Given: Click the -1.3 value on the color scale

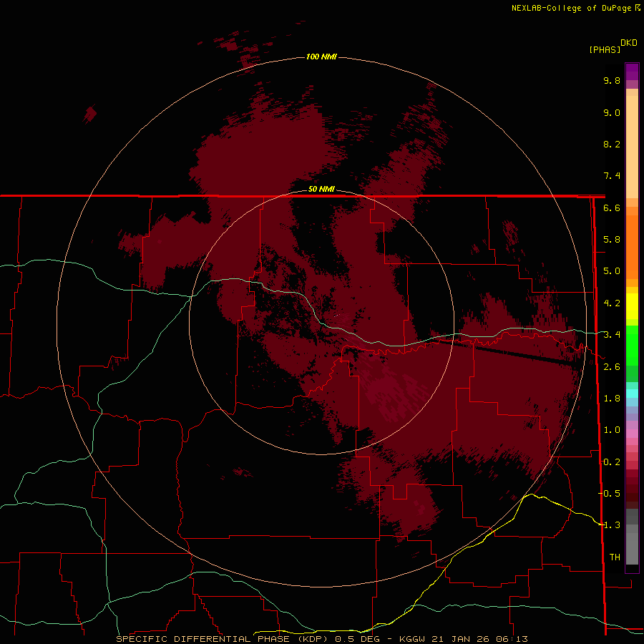Looking at the screenshot, I should [x=609, y=525].
